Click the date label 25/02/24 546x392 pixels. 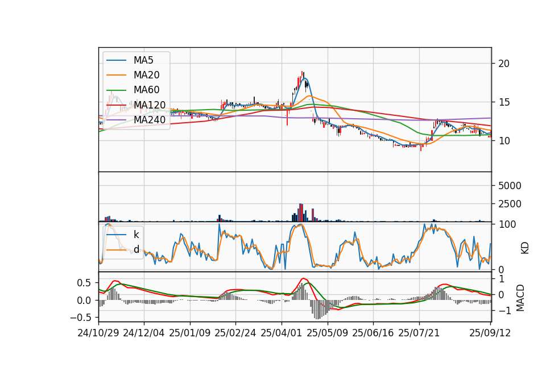point(235,333)
